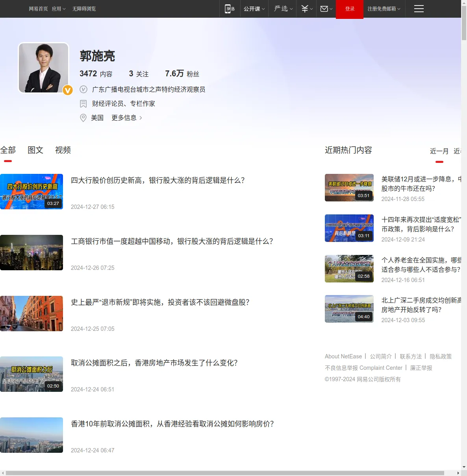Click the horizontal scrollbar thumb

point(225,473)
